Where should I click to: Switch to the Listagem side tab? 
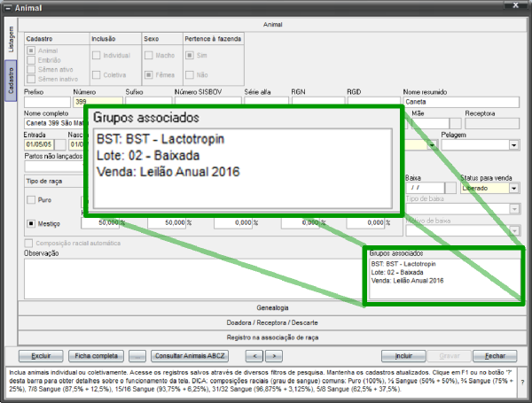[11, 39]
